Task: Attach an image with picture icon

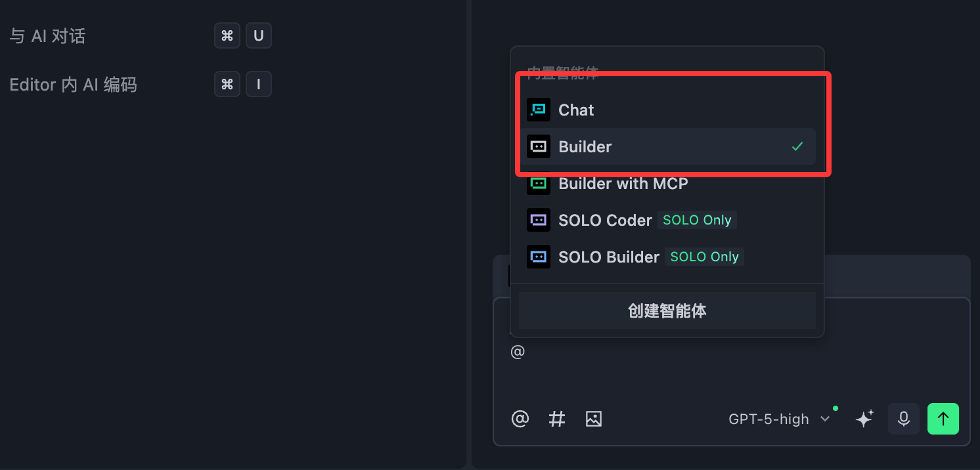Action: click(x=594, y=419)
